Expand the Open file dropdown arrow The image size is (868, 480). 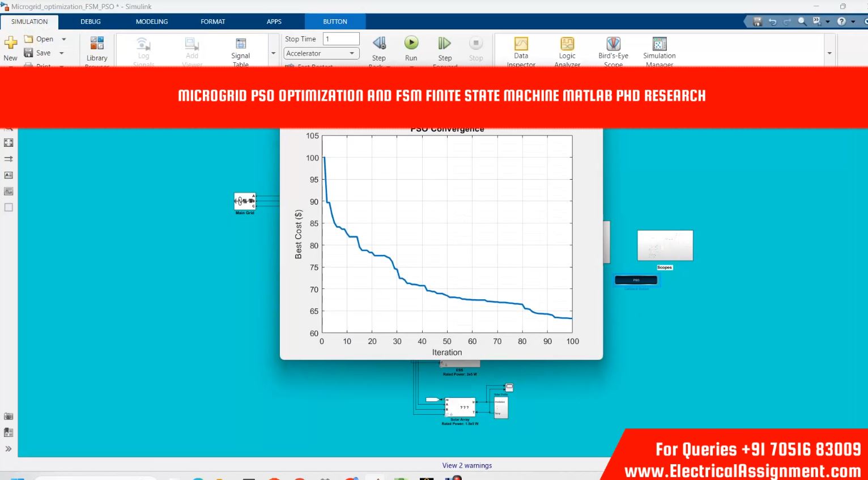tap(64, 39)
